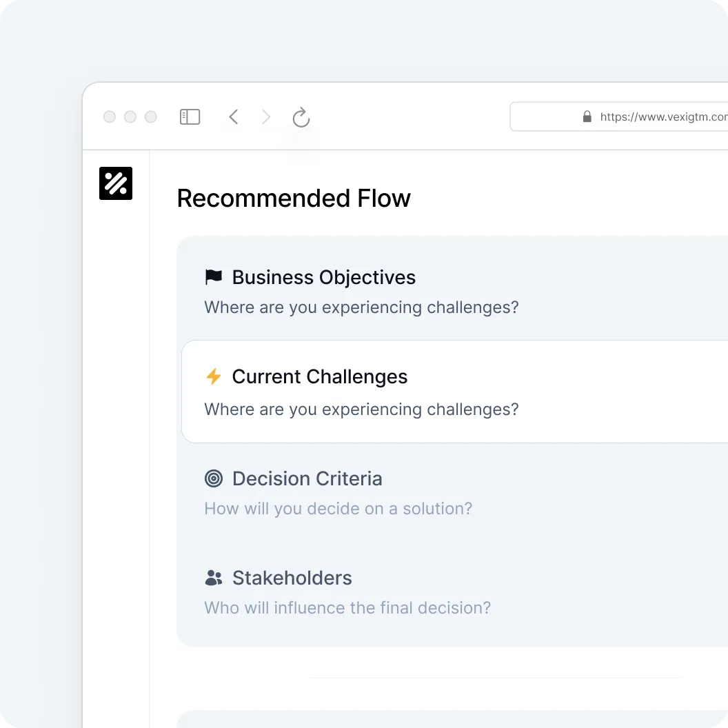Click 'How will you decide on a solution?'
Screen dimensions: 728x728
(338, 509)
